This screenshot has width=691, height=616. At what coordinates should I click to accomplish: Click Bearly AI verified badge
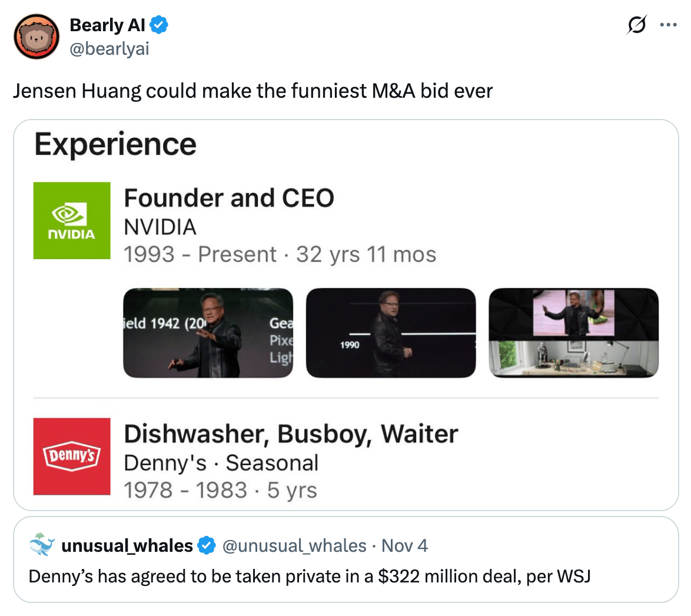coord(159,25)
